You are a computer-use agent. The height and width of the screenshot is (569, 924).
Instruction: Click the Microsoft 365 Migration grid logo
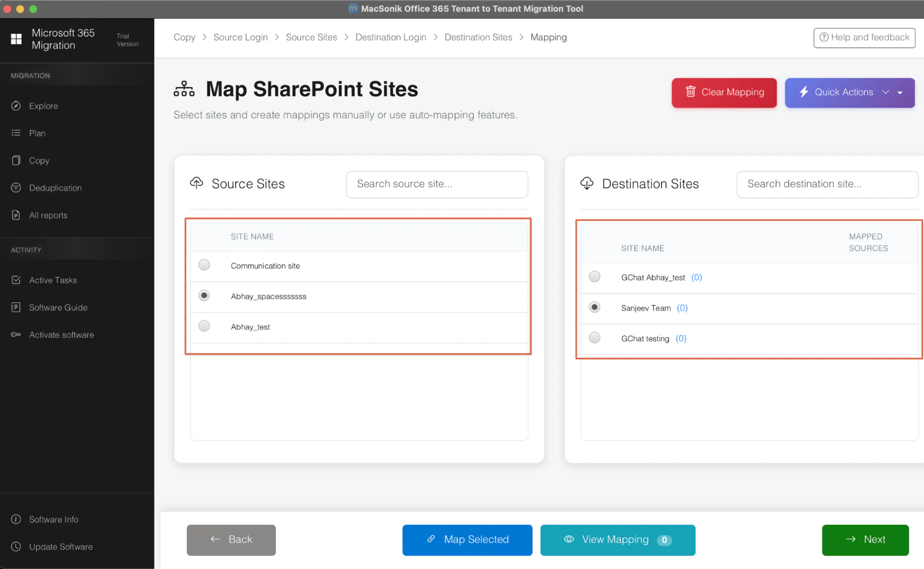(x=16, y=39)
